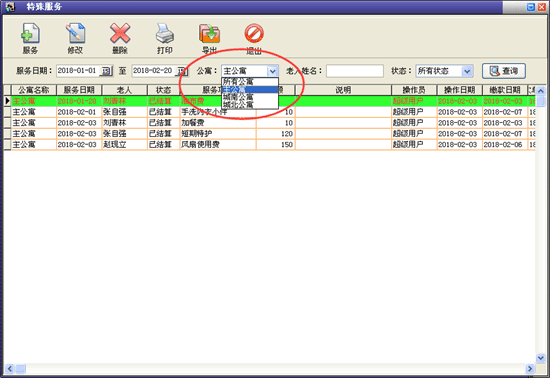Screen dimensions: 550x378
Task: Choose 城南公寓 in the dropdown list
Action: [250, 97]
